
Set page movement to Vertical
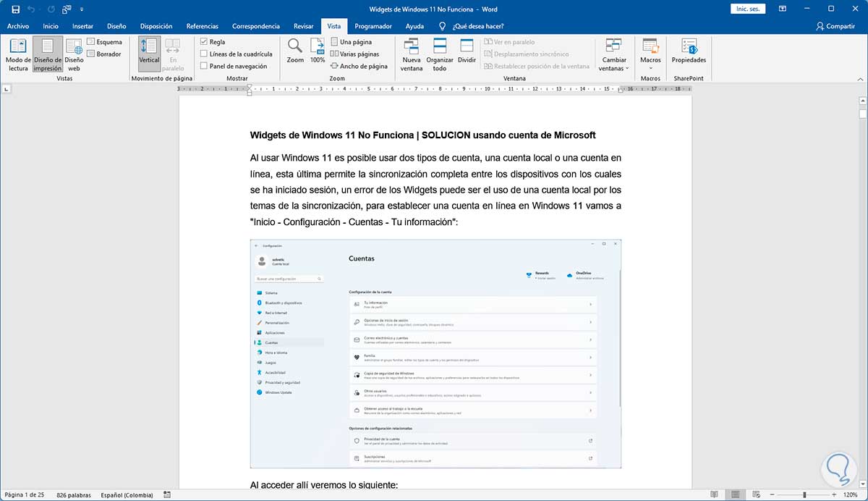coord(149,55)
